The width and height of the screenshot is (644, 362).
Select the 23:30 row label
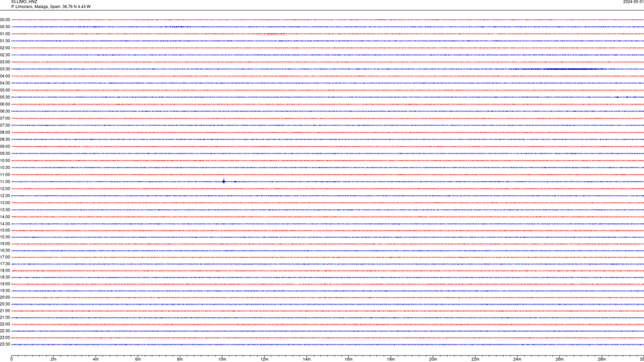5,345
